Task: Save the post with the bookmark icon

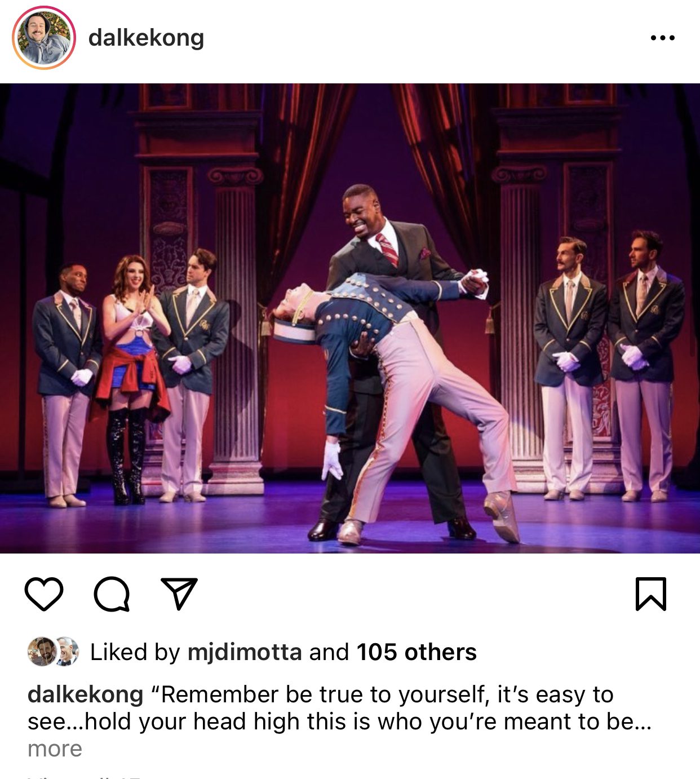Action: 651,594
